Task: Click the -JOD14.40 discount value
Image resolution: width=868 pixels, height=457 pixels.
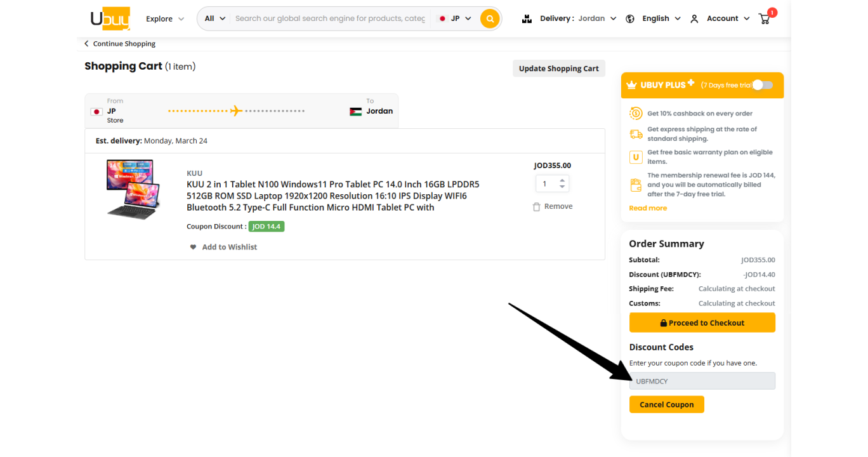Action: [x=759, y=274]
